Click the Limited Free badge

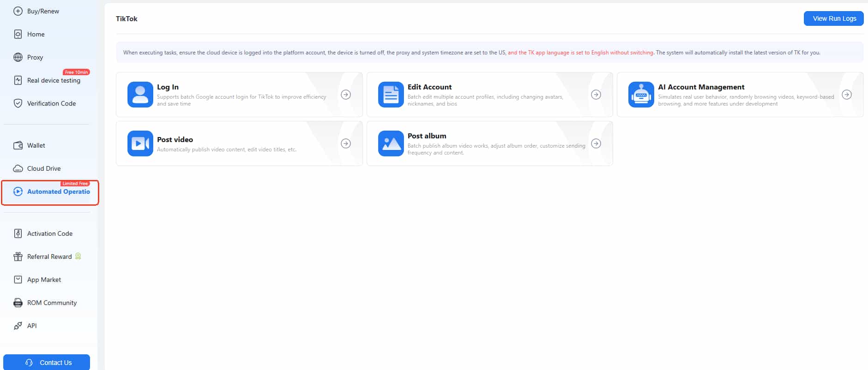click(75, 183)
